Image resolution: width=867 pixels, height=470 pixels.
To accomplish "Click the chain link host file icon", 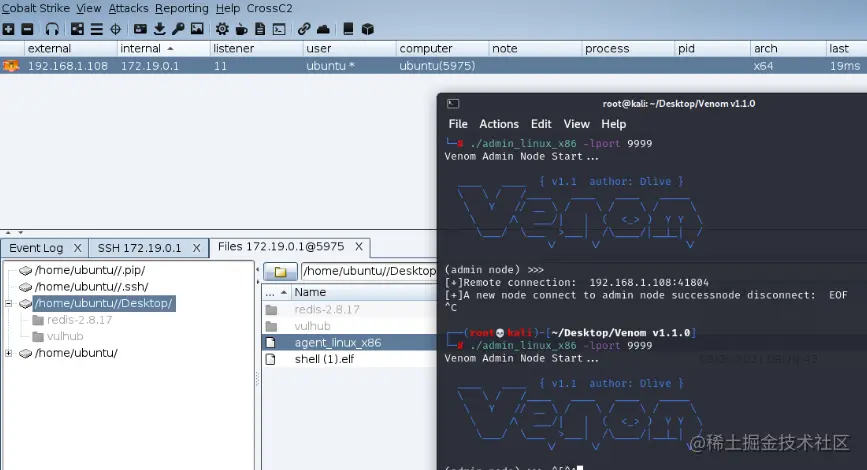I will point(304,29).
